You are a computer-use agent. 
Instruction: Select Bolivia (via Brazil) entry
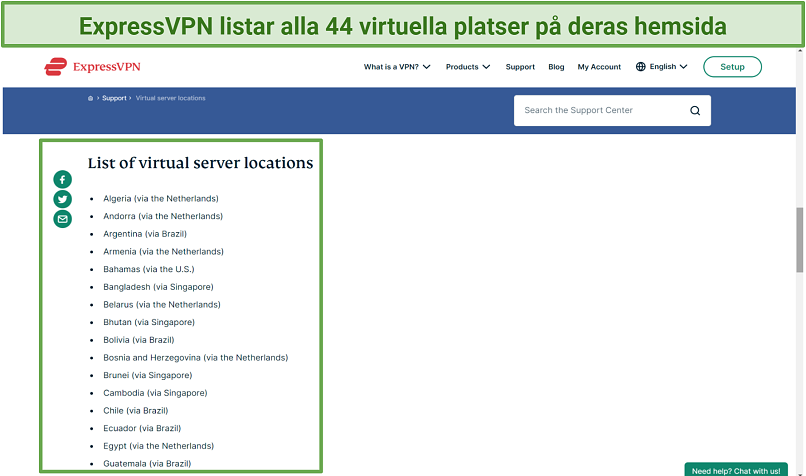click(139, 340)
